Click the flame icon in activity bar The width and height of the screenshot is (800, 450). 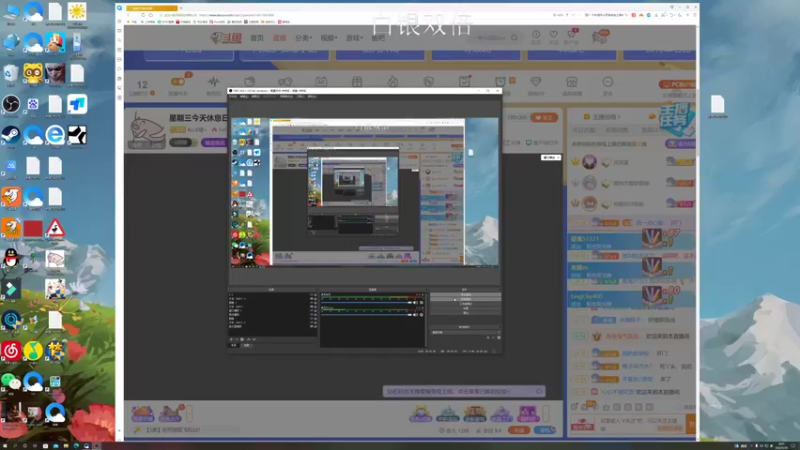pyautogui.click(x=392, y=82)
